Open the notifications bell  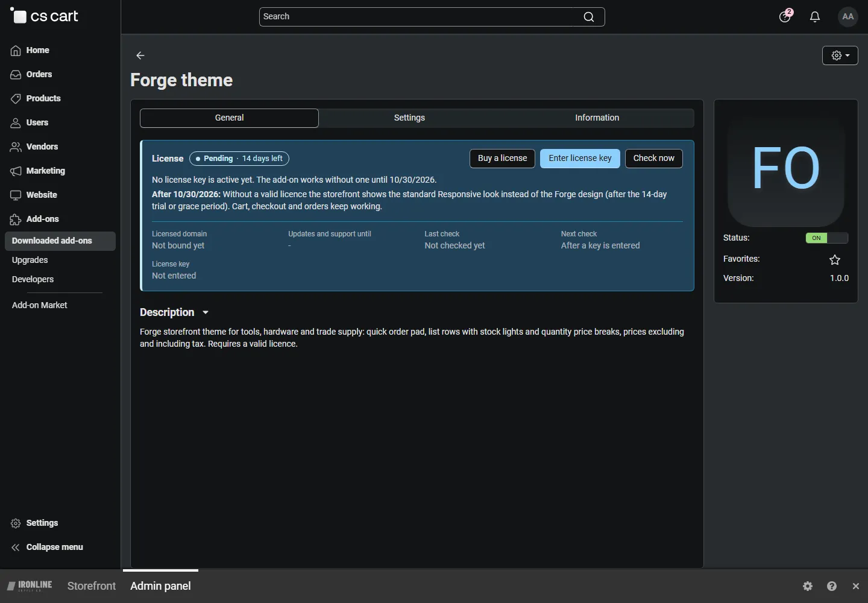pyautogui.click(x=815, y=17)
